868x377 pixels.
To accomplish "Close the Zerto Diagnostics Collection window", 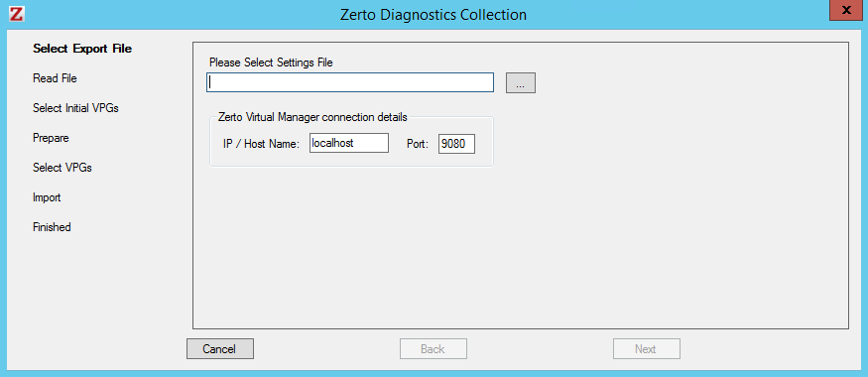I will pos(846,11).
